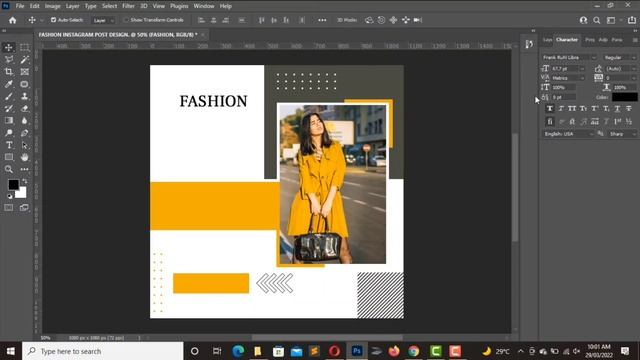Open the Frank Ruhl Libre font dropdown

pyautogui.click(x=569, y=58)
